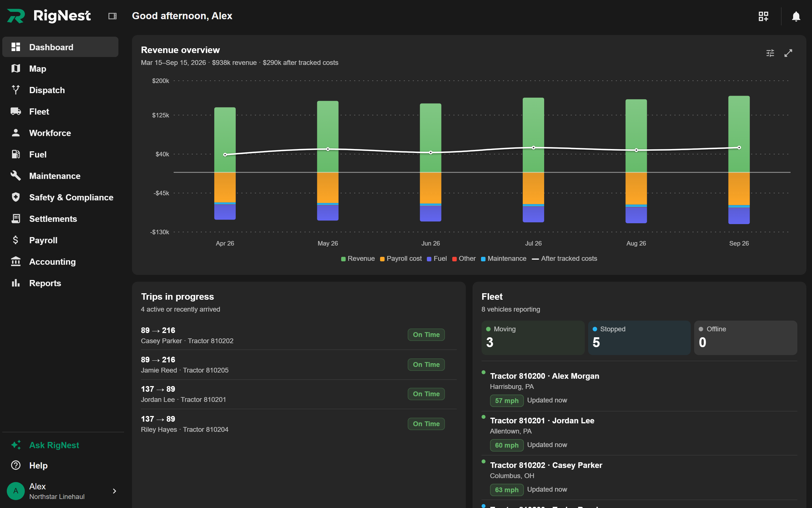The height and width of the screenshot is (508, 812).
Task: Open Ask RigNest assistant
Action: click(x=60, y=445)
